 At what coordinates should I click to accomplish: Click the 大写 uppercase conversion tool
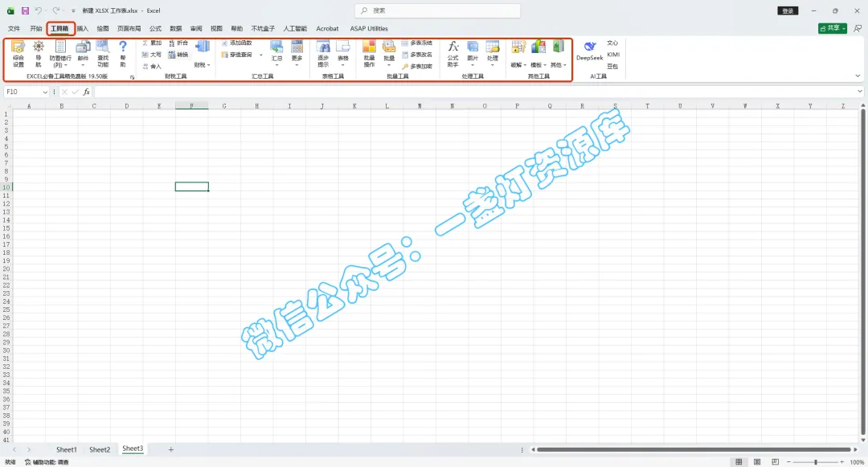(x=152, y=54)
